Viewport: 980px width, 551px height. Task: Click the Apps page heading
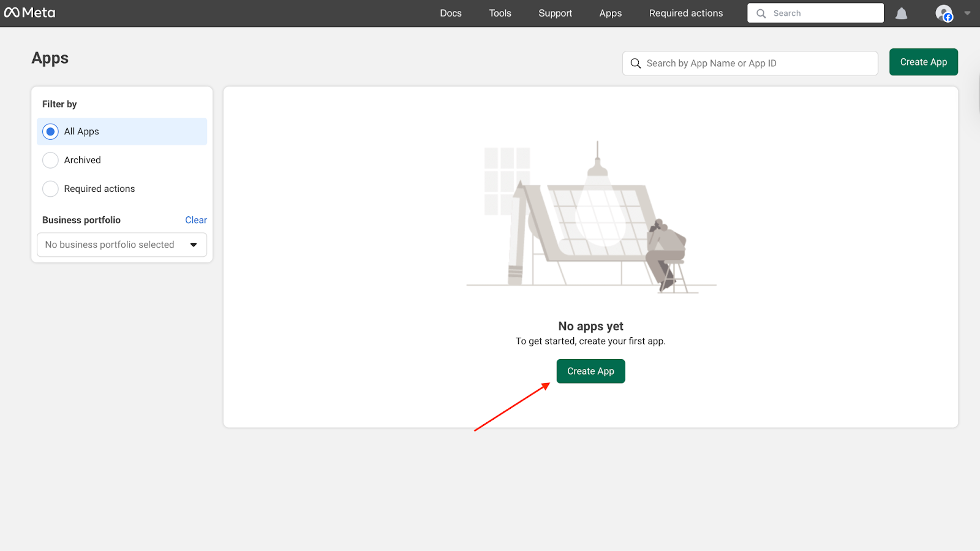click(50, 58)
